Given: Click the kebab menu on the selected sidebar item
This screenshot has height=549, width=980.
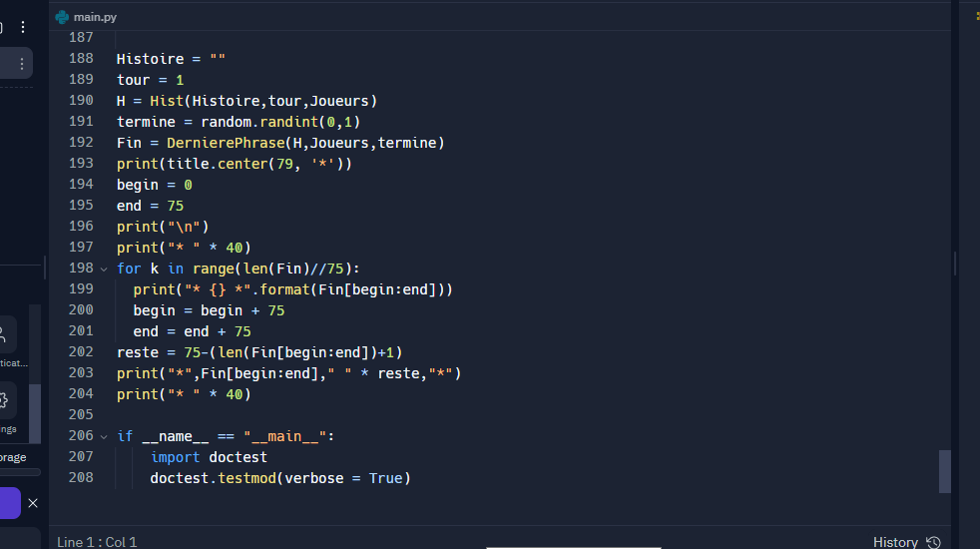Looking at the screenshot, I should (21, 63).
